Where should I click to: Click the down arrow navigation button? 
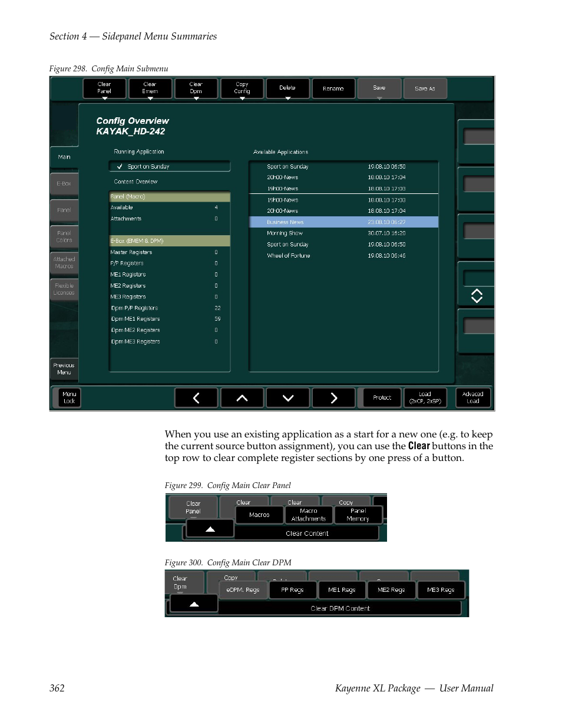tap(288, 398)
